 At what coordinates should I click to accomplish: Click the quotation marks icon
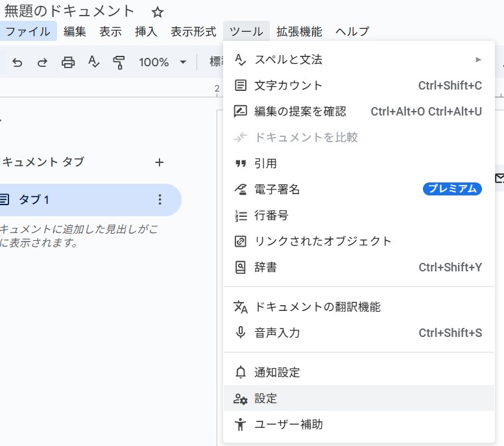241,164
